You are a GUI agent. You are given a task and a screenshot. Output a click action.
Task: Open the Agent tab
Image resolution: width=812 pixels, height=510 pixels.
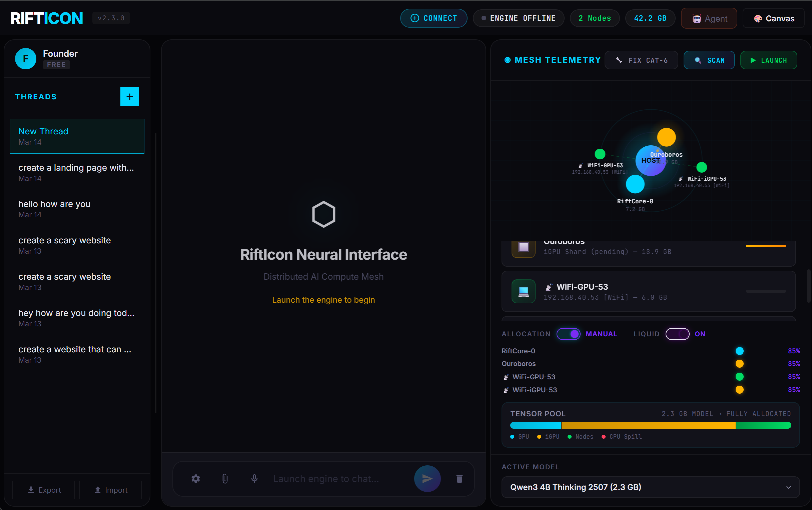point(709,19)
